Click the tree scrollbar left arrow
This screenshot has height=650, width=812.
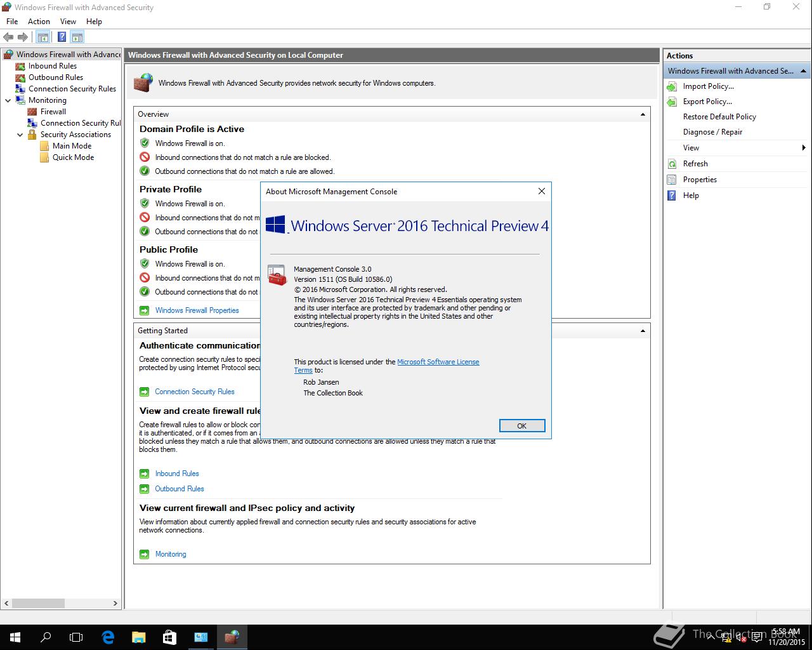pos(6,603)
